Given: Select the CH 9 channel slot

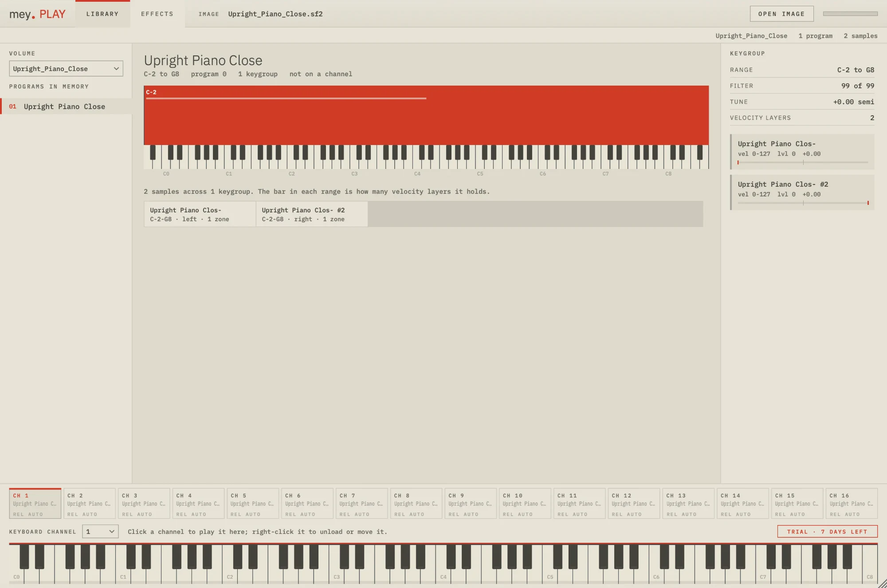Looking at the screenshot, I should pyautogui.click(x=471, y=504).
